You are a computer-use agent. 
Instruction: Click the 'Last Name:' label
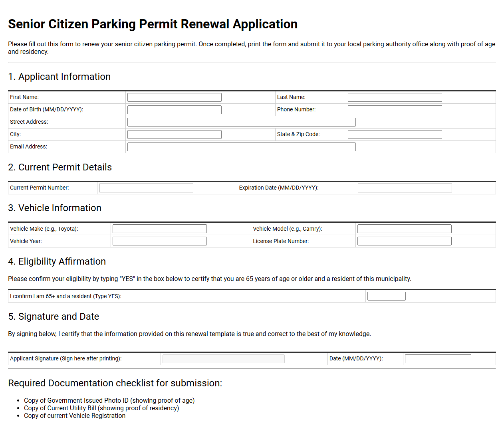[x=291, y=97]
